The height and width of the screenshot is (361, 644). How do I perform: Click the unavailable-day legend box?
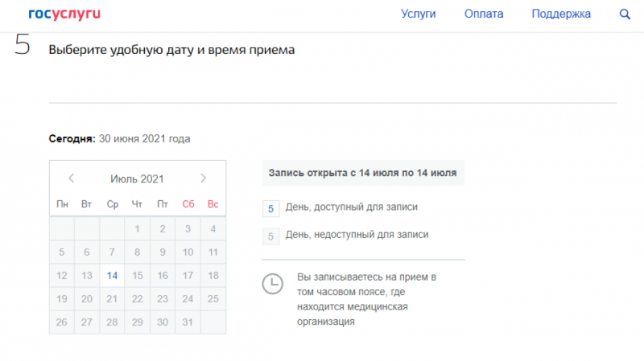pos(271,236)
